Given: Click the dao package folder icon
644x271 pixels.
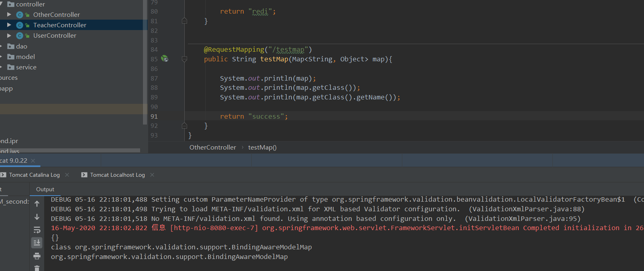Looking at the screenshot, I should pyautogui.click(x=11, y=47).
